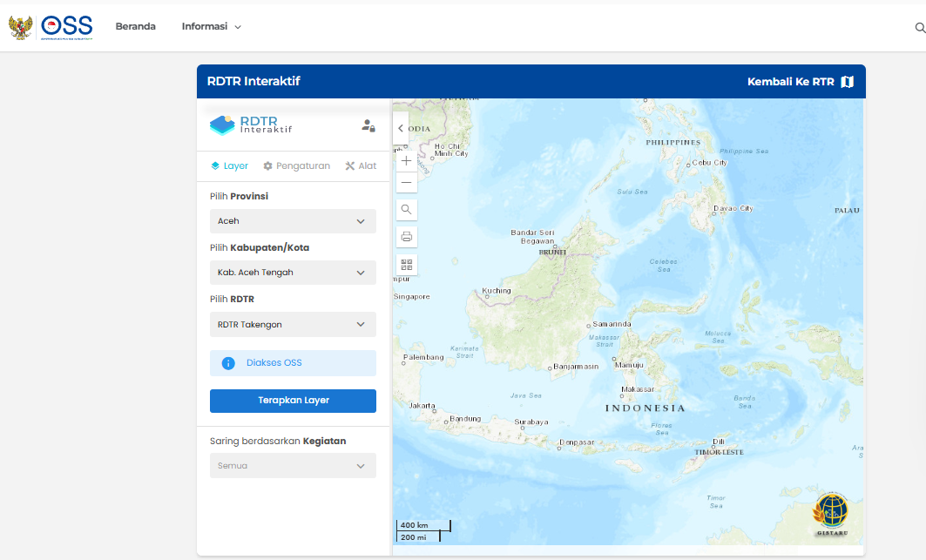
Task: Open the Pilih Provinsi dropdown showing Aceh
Action: click(x=293, y=221)
